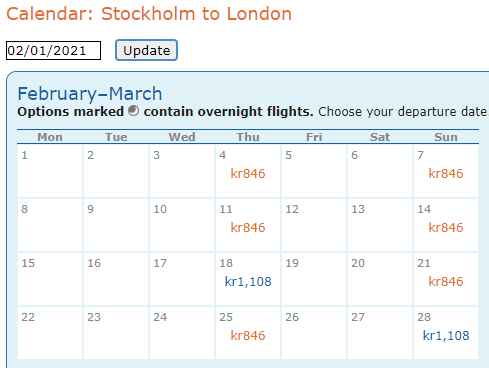The image size is (489, 368).
Task: Click the day 26 calendar cell
Action: [314, 333]
